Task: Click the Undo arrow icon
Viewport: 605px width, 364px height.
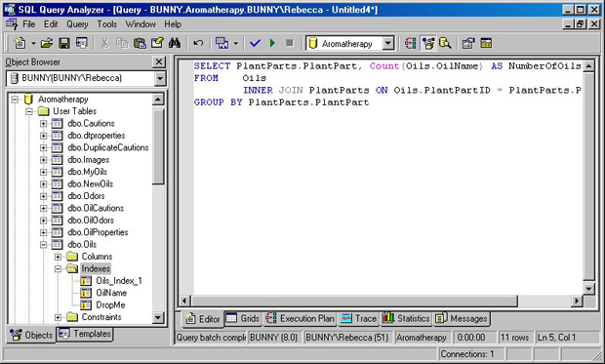Action: [x=198, y=43]
